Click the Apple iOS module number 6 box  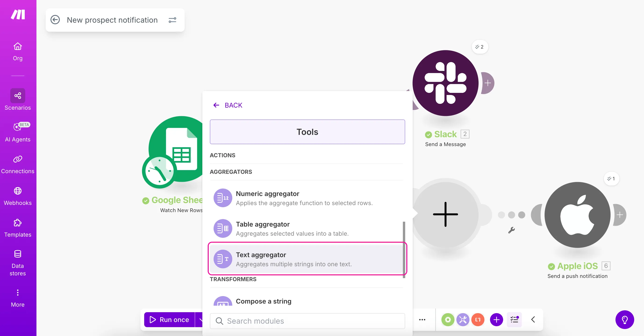point(606,266)
